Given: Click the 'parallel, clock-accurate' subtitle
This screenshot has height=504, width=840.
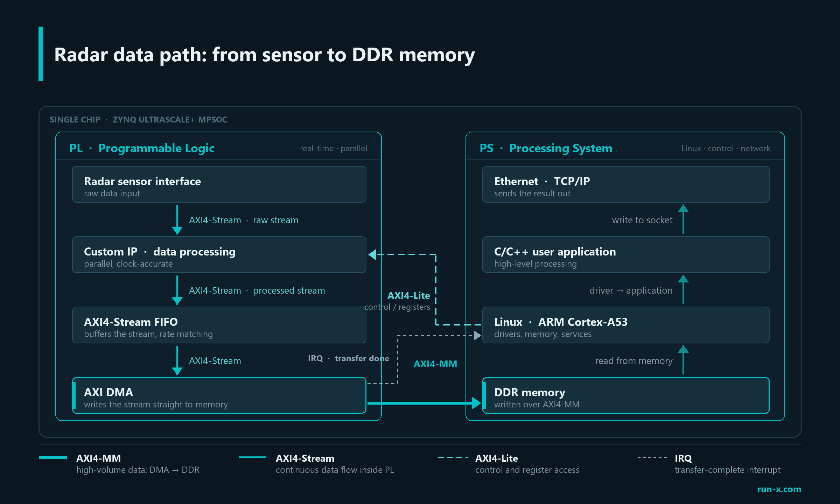Looking at the screenshot, I should [x=128, y=264].
